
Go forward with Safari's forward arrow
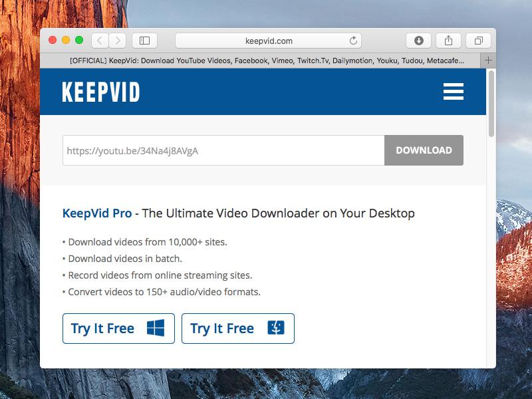(x=118, y=41)
